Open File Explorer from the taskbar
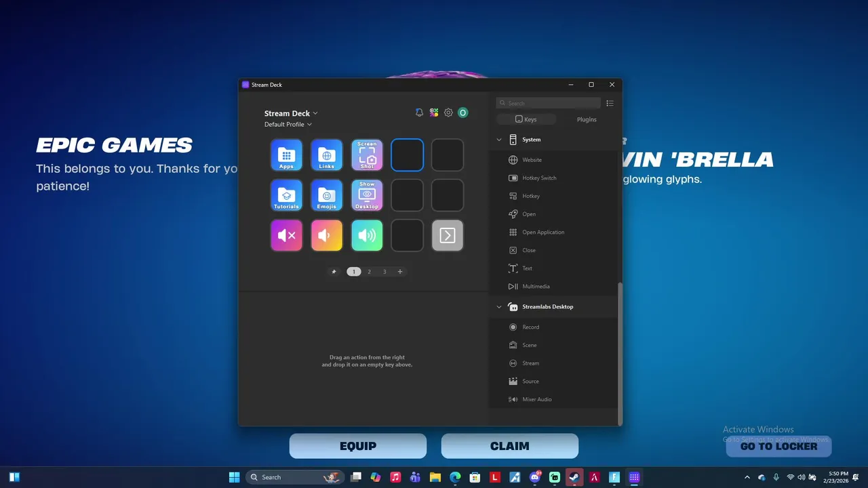The image size is (868, 488). [x=435, y=477]
